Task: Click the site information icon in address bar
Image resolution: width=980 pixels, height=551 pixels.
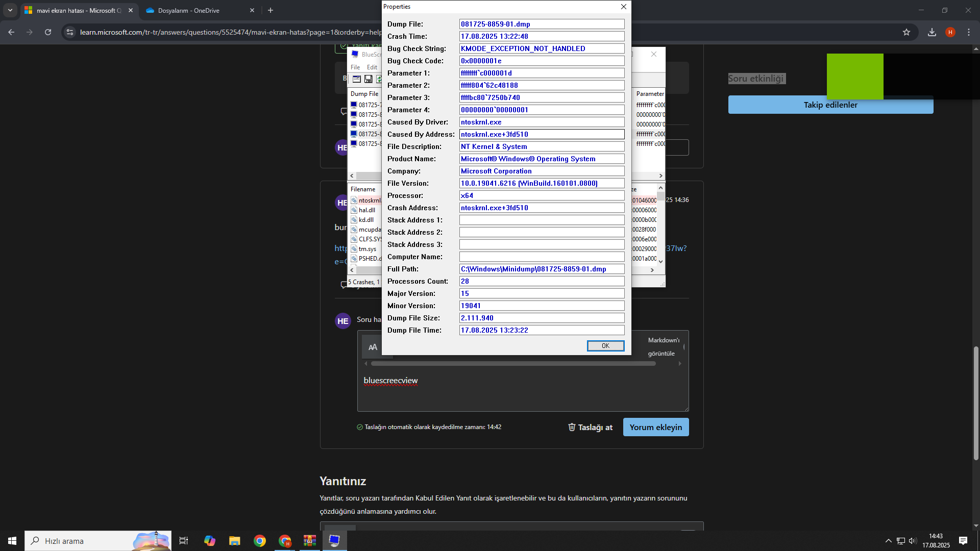Action: pyautogui.click(x=70, y=32)
